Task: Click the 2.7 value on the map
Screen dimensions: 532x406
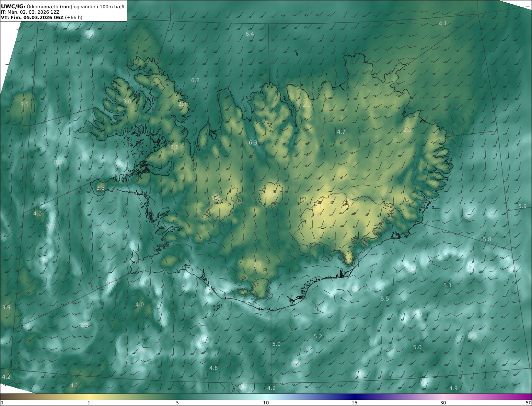Action: click(182, 104)
